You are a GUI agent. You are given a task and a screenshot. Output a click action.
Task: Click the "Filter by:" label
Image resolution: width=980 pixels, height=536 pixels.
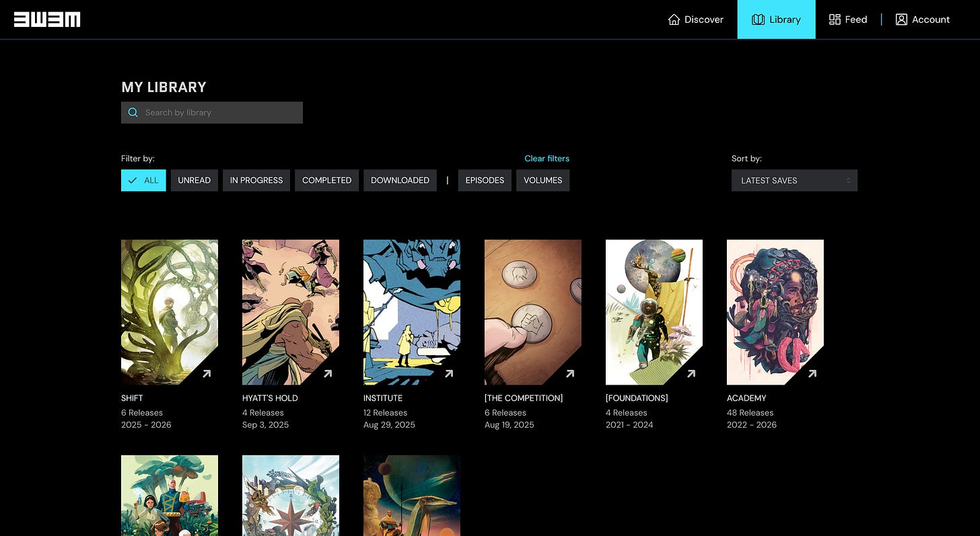click(x=138, y=159)
